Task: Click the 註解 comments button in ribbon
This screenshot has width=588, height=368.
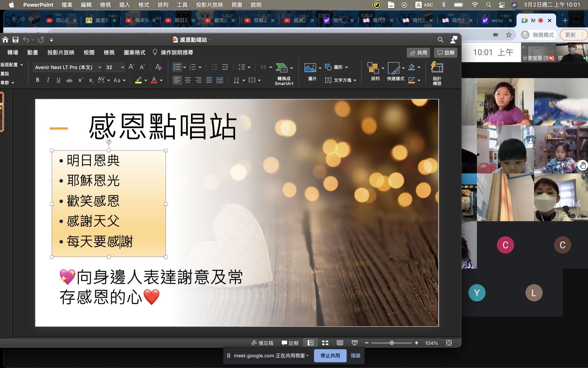Action: coord(446,53)
